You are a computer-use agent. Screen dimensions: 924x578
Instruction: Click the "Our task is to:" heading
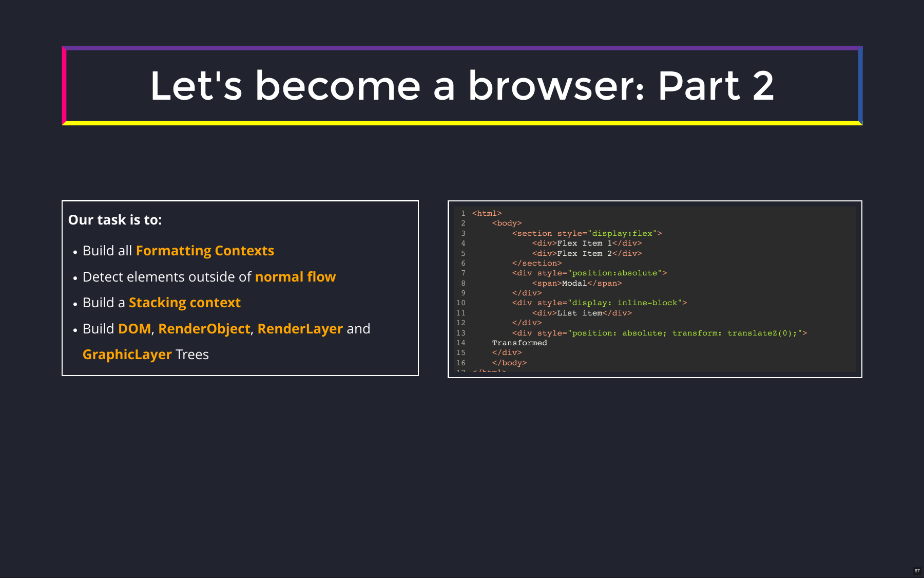(115, 220)
